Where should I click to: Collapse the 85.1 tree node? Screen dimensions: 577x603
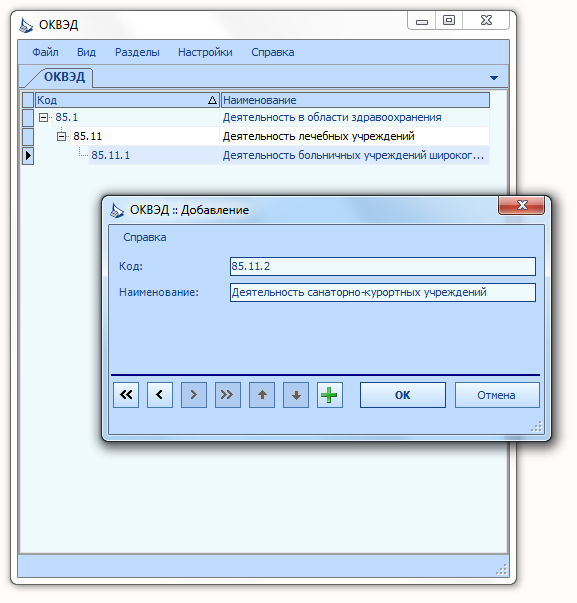tap(43, 117)
